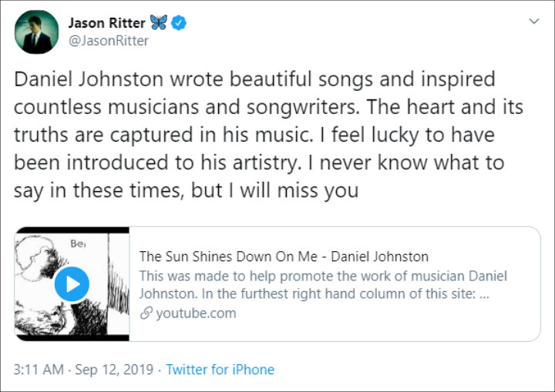Open Jason Ritter's profile avatar
The height and width of the screenshot is (392, 555).
(x=36, y=32)
